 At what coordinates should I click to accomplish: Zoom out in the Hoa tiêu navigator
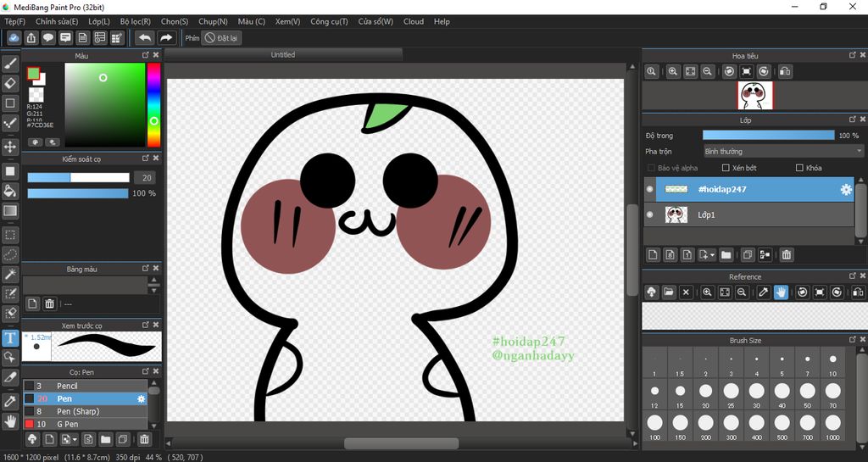pyautogui.click(x=707, y=71)
